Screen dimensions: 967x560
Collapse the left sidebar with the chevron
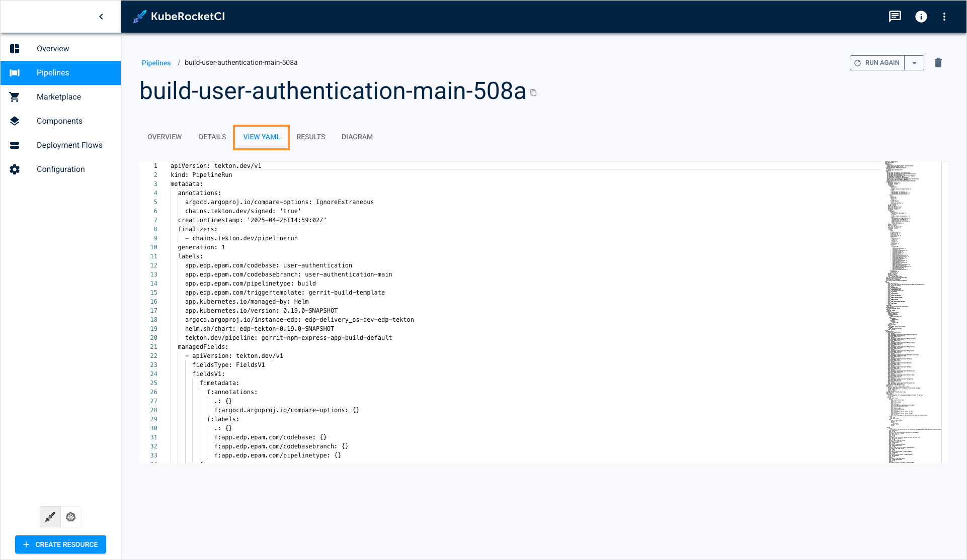point(101,16)
